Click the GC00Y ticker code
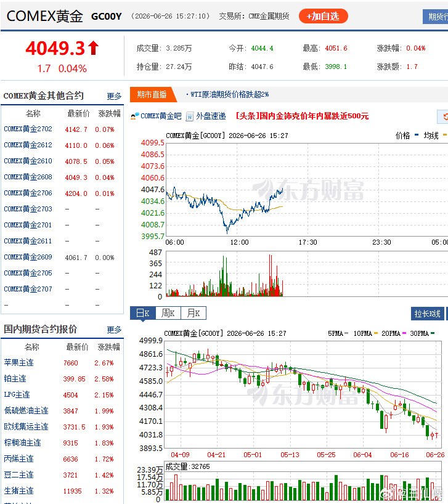This screenshot has width=448, height=504. pos(107,17)
